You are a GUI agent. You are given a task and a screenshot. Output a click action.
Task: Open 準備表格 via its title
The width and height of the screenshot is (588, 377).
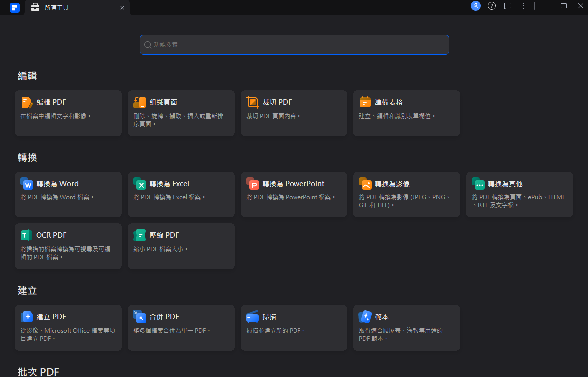click(x=389, y=102)
